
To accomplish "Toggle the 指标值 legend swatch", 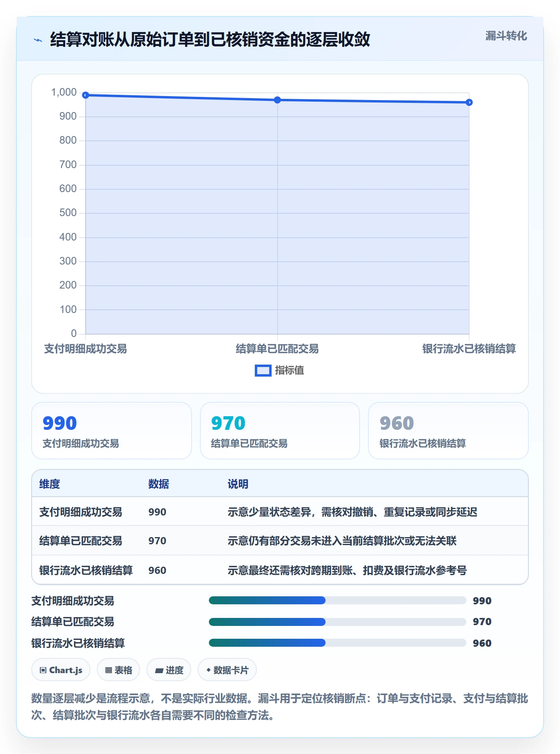I will [x=263, y=371].
